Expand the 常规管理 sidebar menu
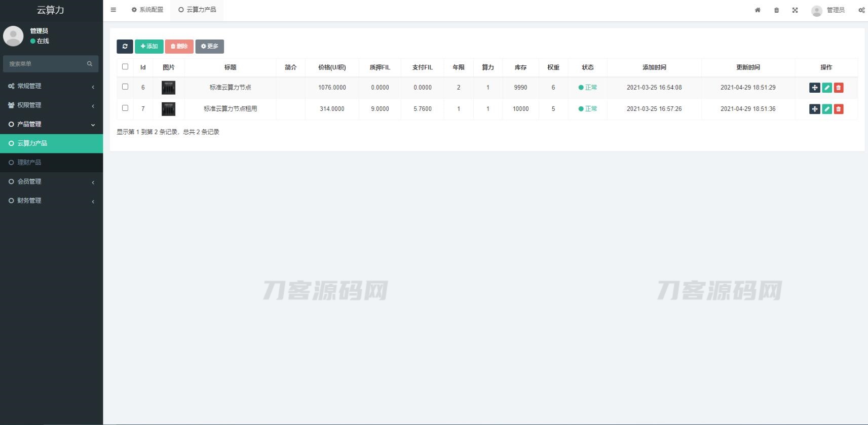The height and width of the screenshot is (425, 868). pos(51,86)
